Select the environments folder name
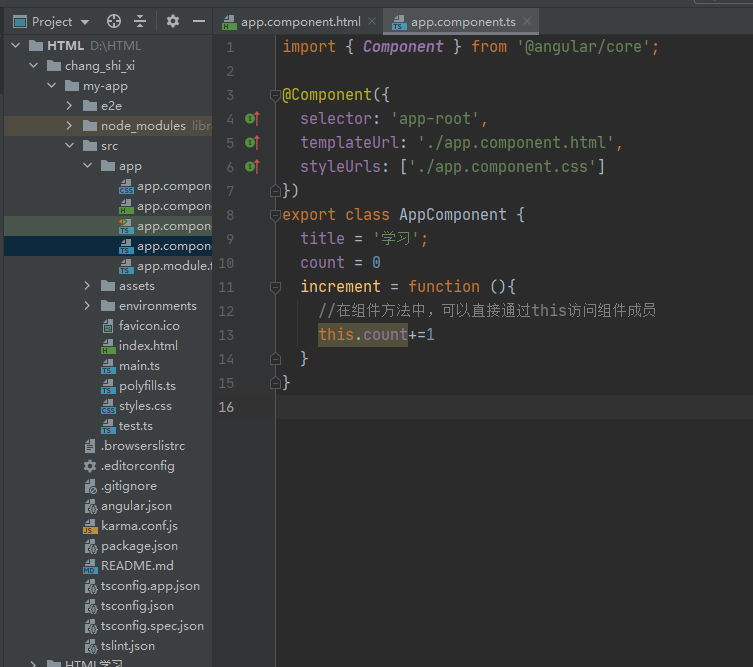 point(158,306)
